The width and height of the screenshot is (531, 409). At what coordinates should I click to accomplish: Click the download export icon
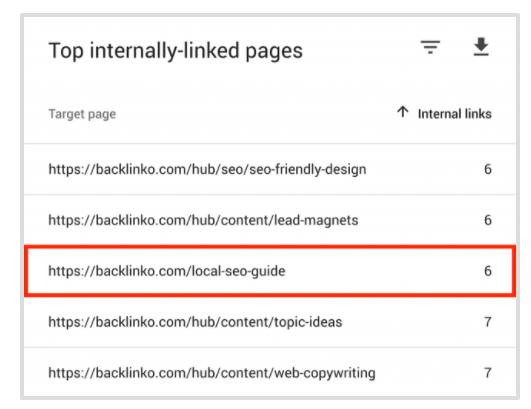point(481,47)
